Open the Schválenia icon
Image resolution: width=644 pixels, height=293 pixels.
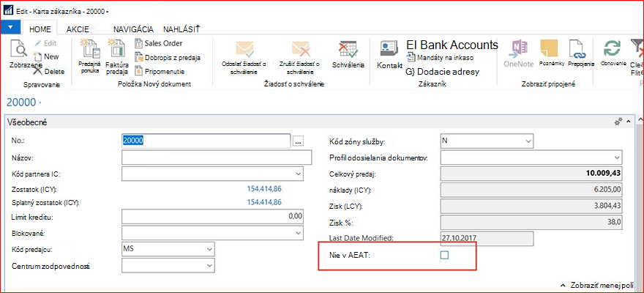click(x=348, y=50)
